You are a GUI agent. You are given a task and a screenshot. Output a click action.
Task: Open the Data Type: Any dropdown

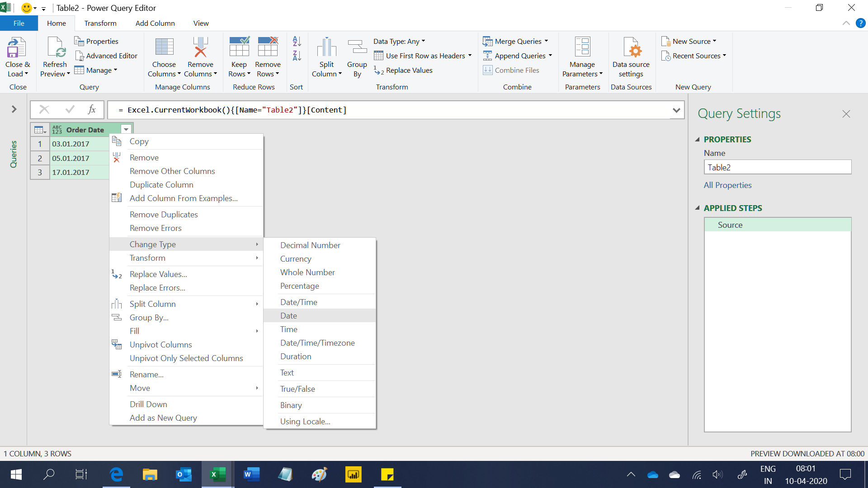coord(400,41)
